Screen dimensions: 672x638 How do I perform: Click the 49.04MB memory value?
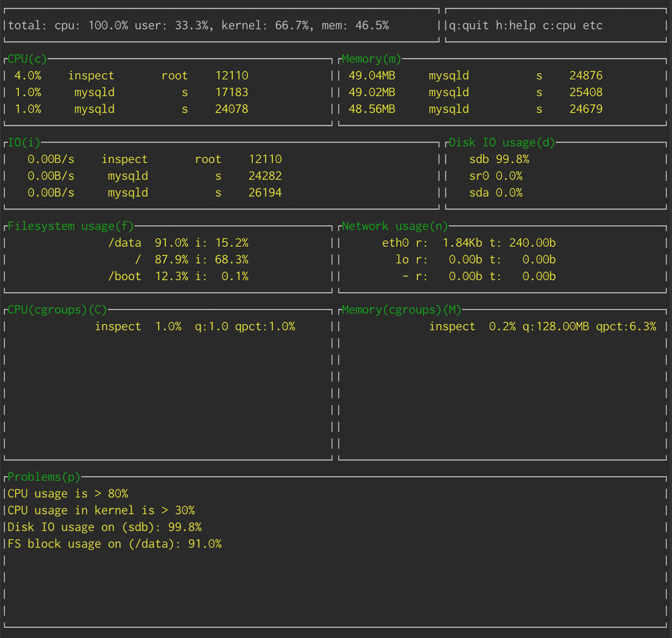pyautogui.click(x=372, y=76)
